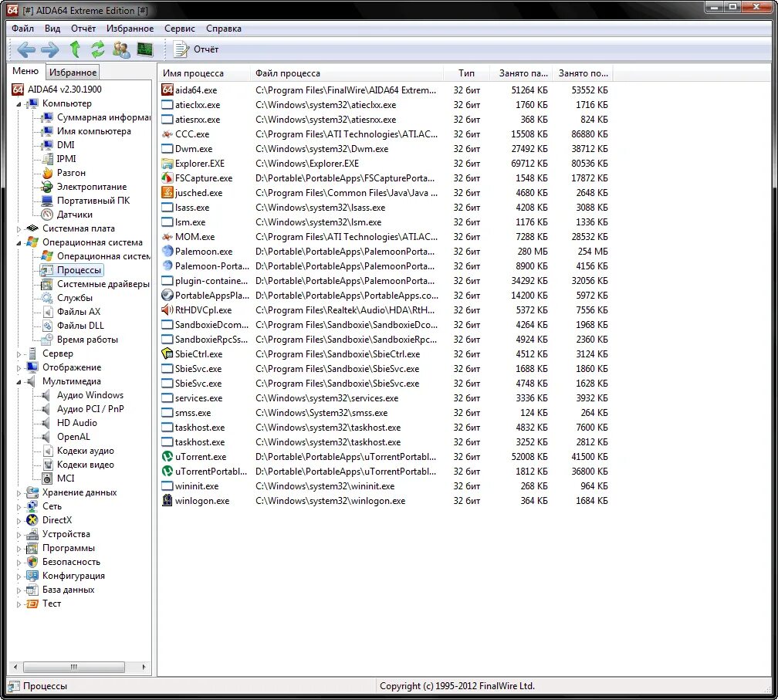Select the jusched.exe Java icon
The height and width of the screenshot is (700, 778).
[167, 192]
